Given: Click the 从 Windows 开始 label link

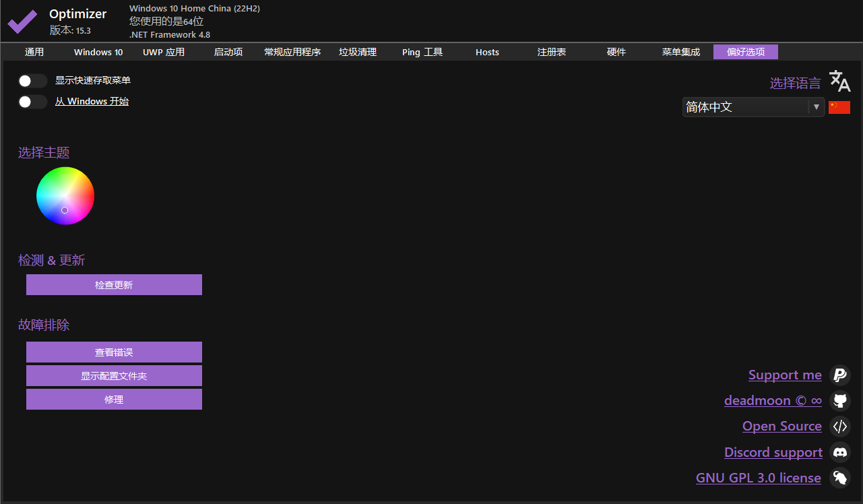Looking at the screenshot, I should coord(92,102).
